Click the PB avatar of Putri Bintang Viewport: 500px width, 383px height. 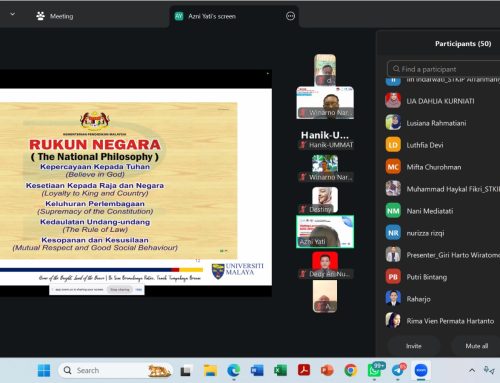coord(393,277)
